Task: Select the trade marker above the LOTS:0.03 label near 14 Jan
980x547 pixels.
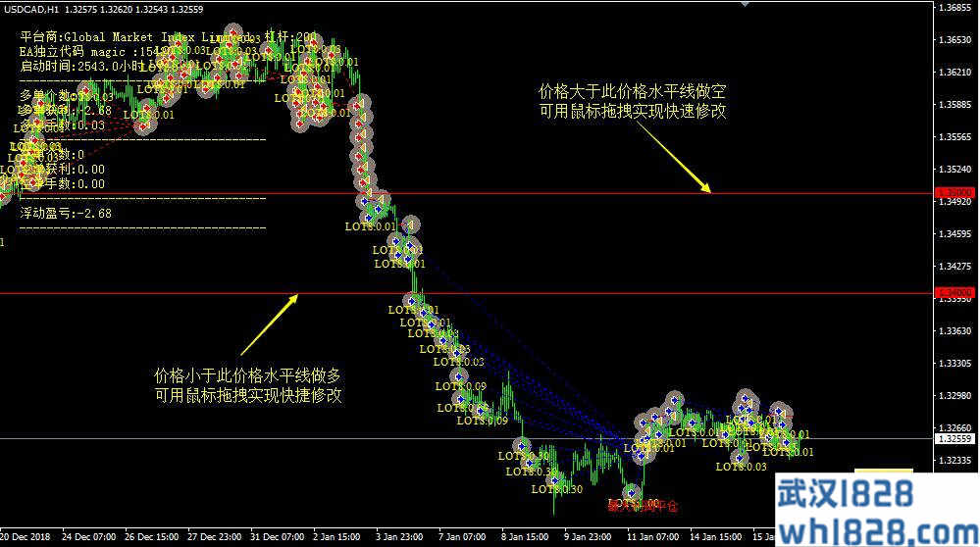Action: (739, 455)
